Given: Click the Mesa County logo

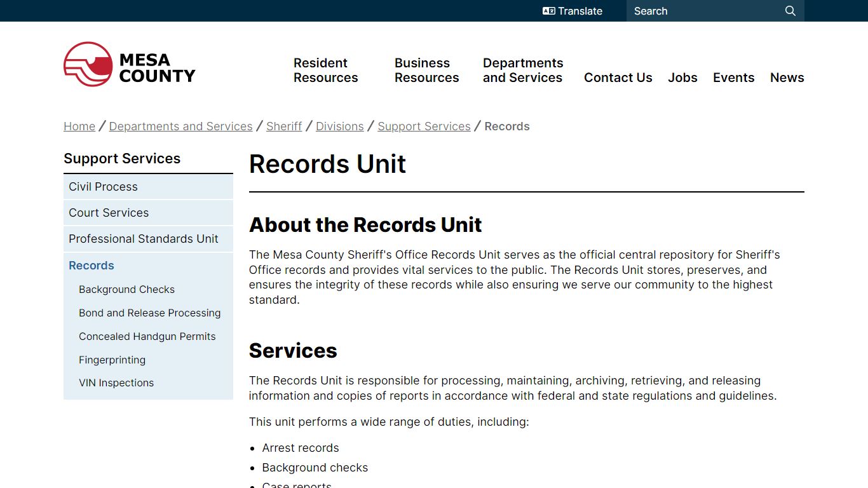Looking at the screenshot, I should coord(130,64).
